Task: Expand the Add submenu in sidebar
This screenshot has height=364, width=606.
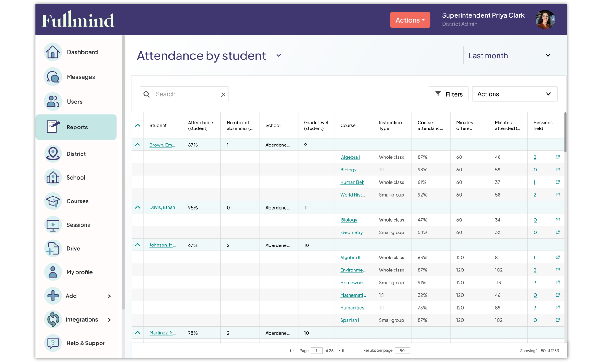Action: coord(109,296)
